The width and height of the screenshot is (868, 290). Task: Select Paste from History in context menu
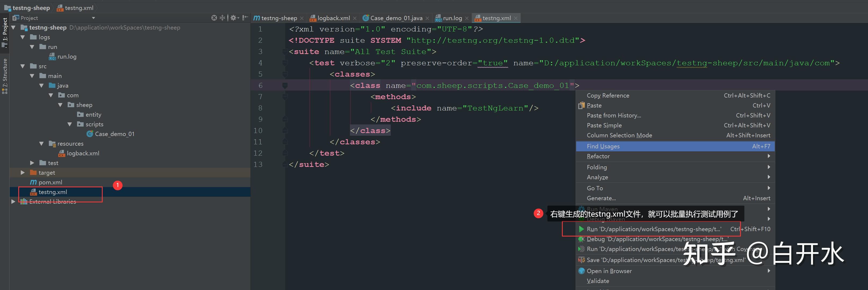tap(613, 115)
